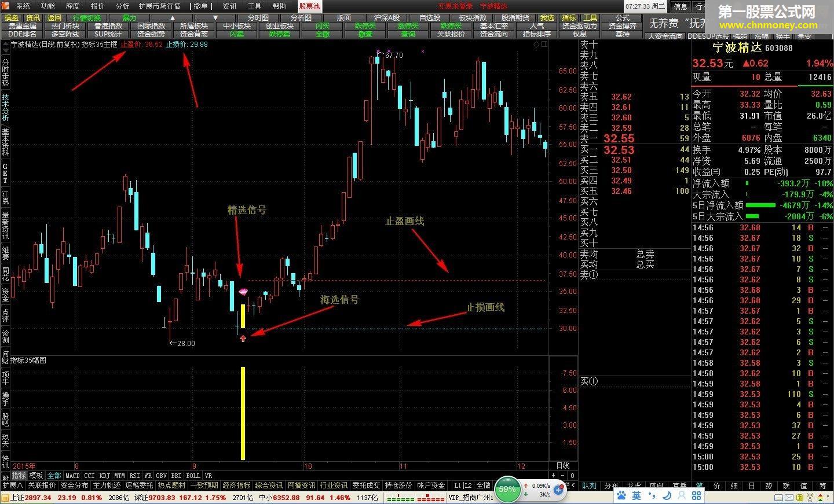Click the window-layout icon at chart corner
The image size is (834, 504).
pyautogui.click(x=544, y=45)
